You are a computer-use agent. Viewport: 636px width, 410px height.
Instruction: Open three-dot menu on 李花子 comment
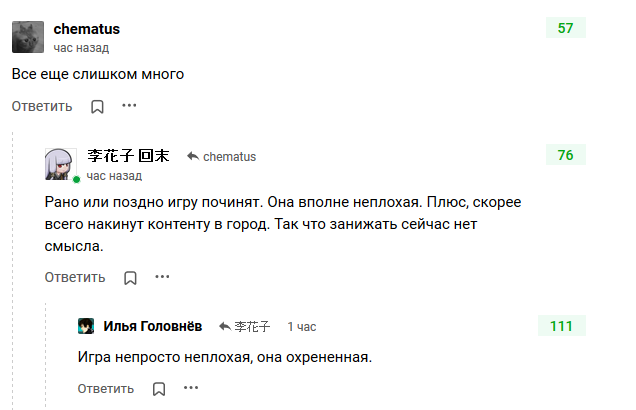[162, 277]
